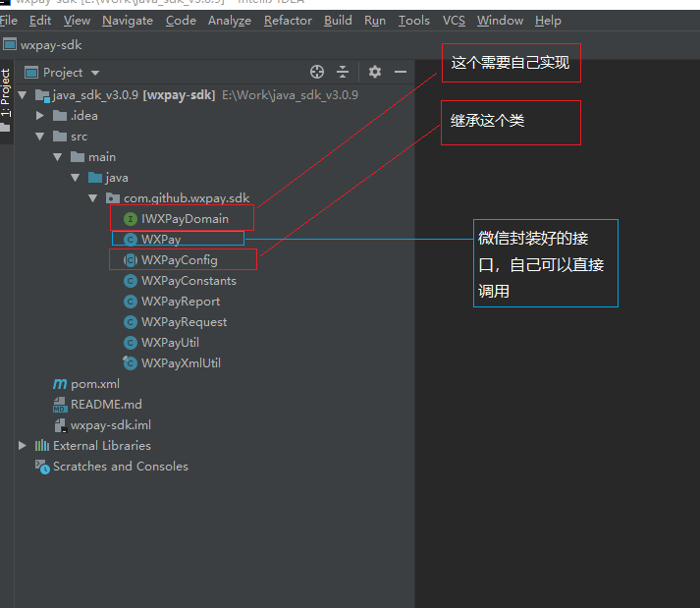This screenshot has width=700, height=608.
Task: Select WXPayRequest in the tree
Action: pyautogui.click(x=184, y=322)
